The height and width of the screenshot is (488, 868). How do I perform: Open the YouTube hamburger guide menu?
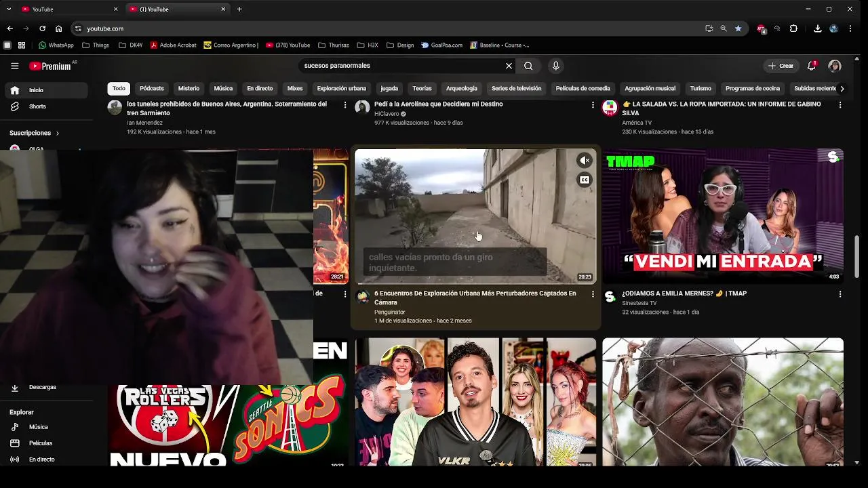(14, 66)
